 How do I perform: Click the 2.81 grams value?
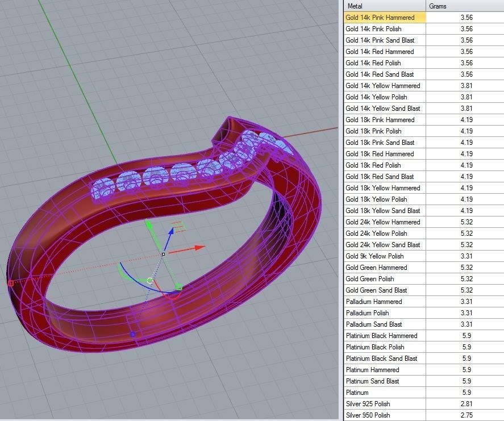click(466, 403)
